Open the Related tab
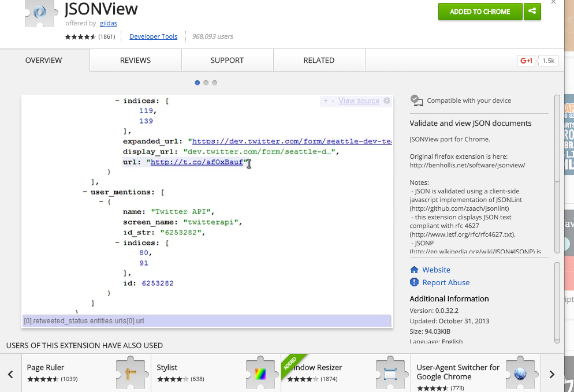Image resolution: width=574 pixels, height=392 pixels. pyautogui.click(x=319, y=61)
